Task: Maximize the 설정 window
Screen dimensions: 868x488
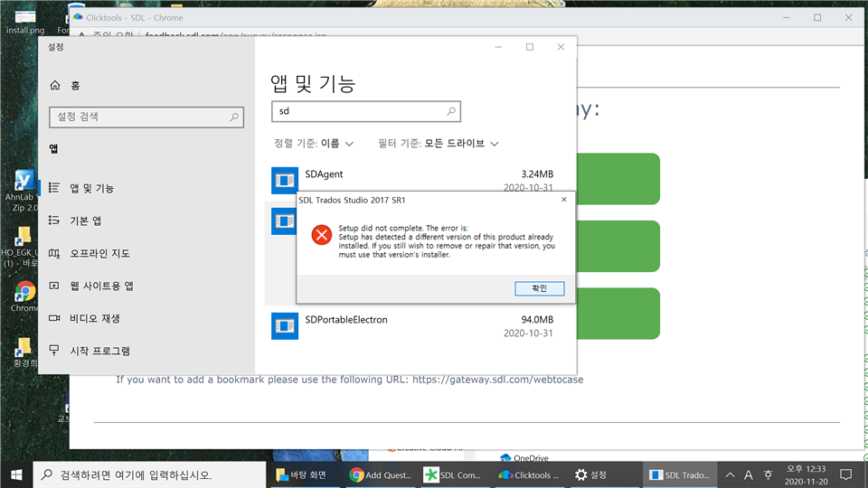Action: click(530, 47)
